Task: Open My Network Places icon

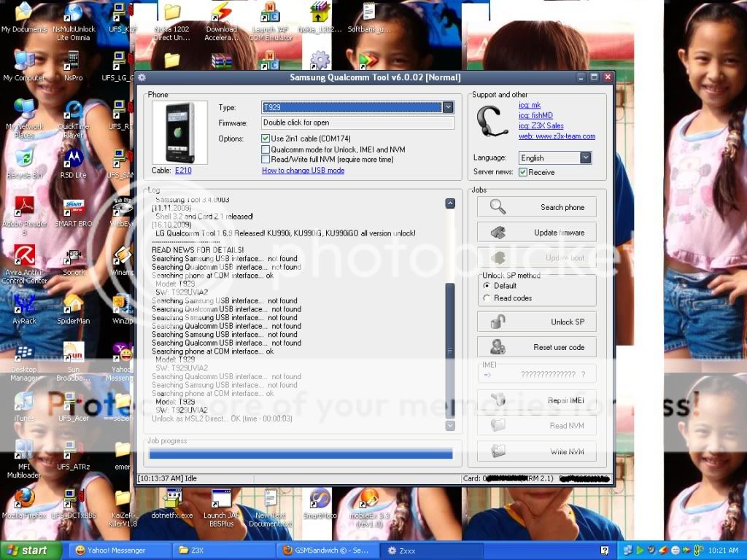Action: click(24, 119)
